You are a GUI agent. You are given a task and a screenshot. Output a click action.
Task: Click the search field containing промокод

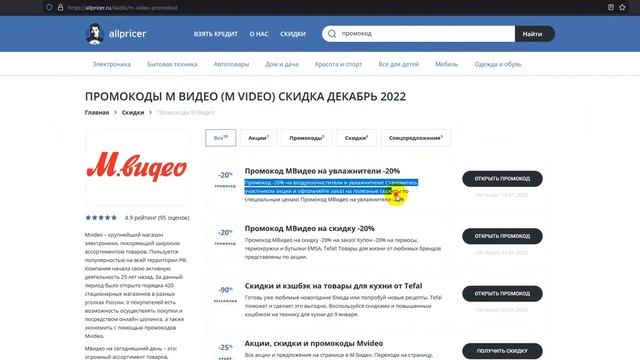pos(418,33)
